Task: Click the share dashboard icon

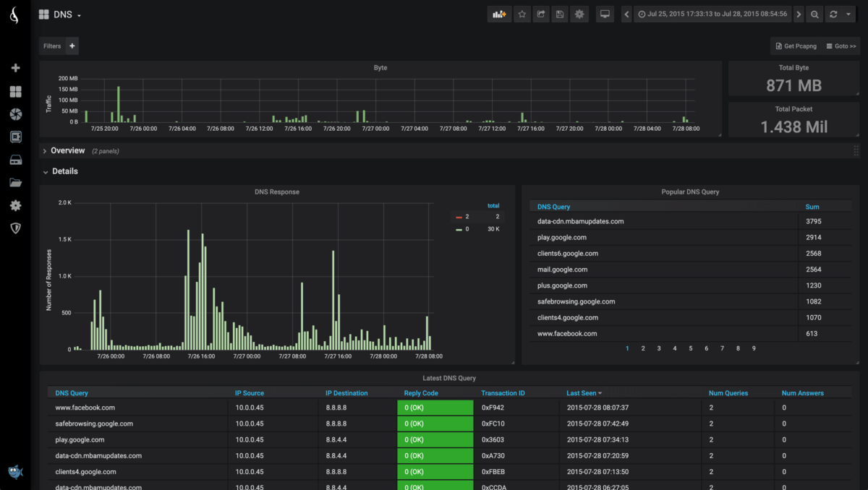Action: (540, 14)
